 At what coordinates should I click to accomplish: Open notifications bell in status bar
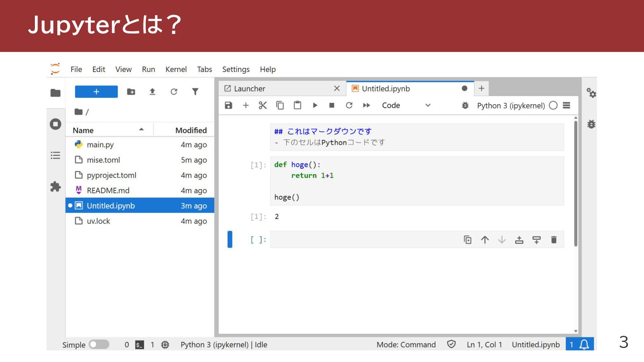tap(584, 345)
